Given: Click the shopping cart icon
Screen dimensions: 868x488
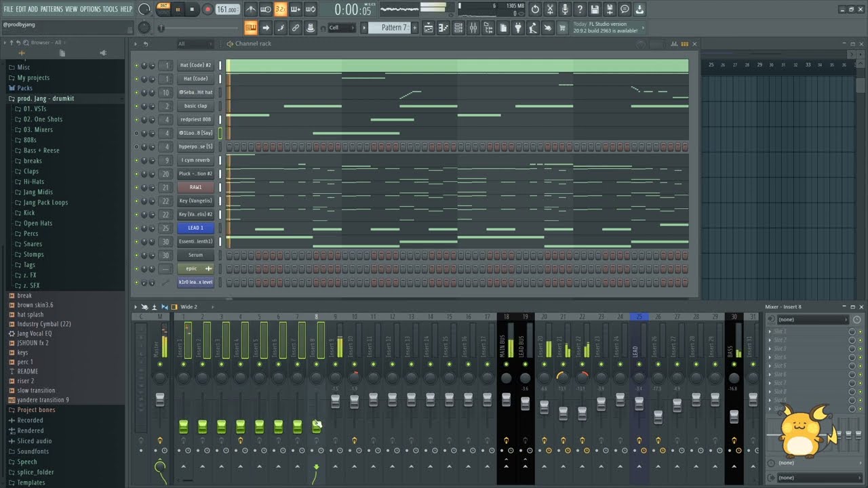Looking at the screenshot, I should pyautogui.click(x=563, y=28).
